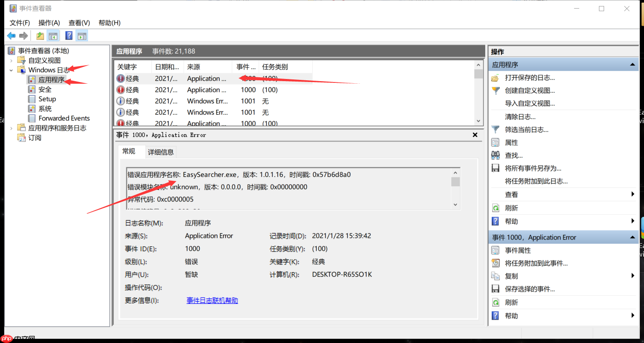
Task: Open submenu arrow of upper 帮助 item
Action: [x=633, y=221]
